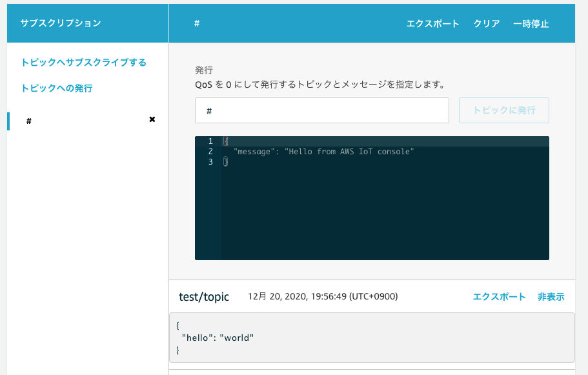Click クリア to clear received messages
This screenshot has width=588, height=375.
pyautogui.click(x=487, y=24)
